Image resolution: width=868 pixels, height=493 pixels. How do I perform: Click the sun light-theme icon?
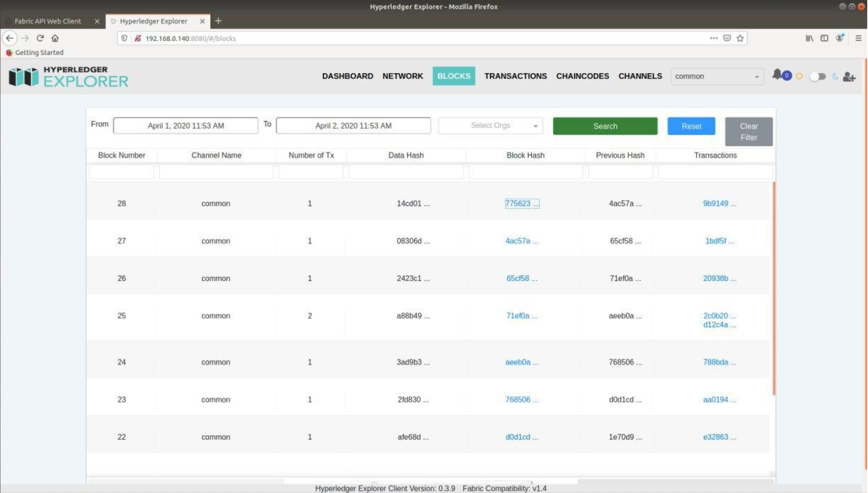pyautogui.click(x=799, y=76)
